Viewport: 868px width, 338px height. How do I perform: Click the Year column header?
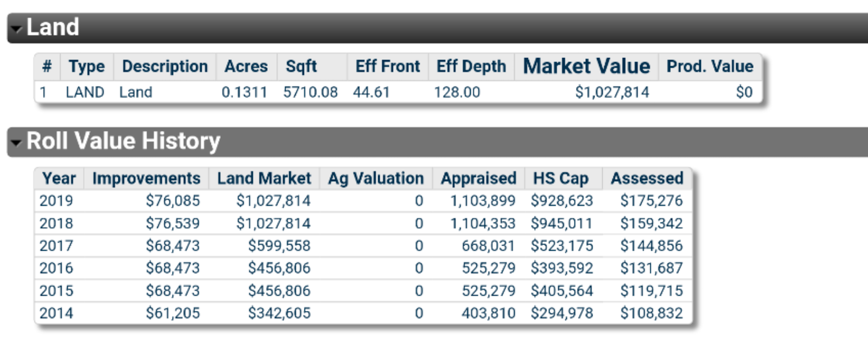point(59,178)
